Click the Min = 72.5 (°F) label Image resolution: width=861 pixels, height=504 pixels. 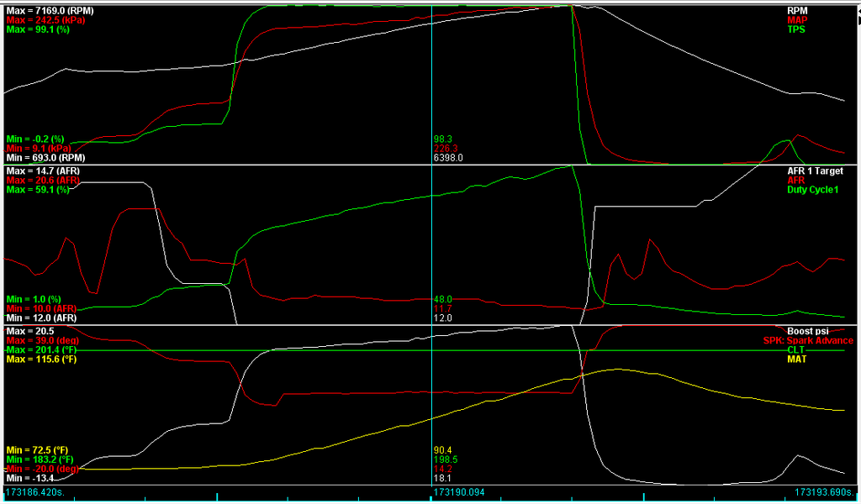[x=38, y=448]
